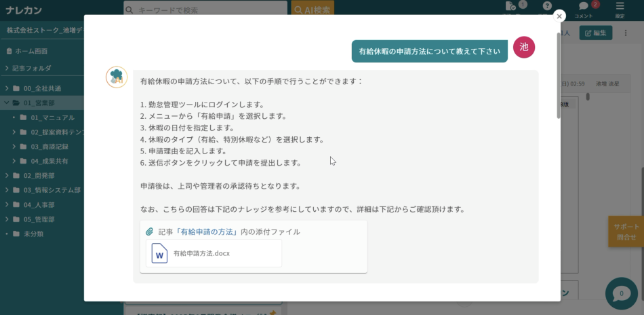Click the 編集 edit button
Image resolution: width=644 pixels, height=315 pixels.
click(596, 33)
